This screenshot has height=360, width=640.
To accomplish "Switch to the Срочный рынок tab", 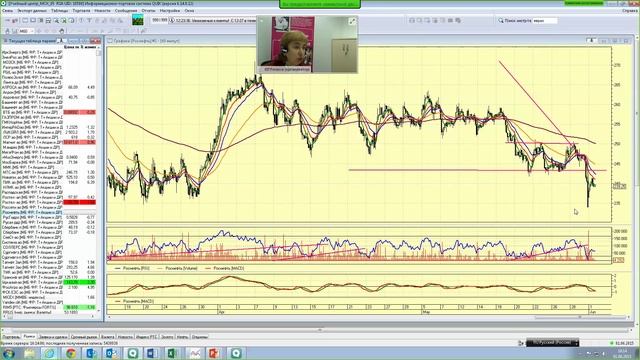I will click(x=84, y=337).
